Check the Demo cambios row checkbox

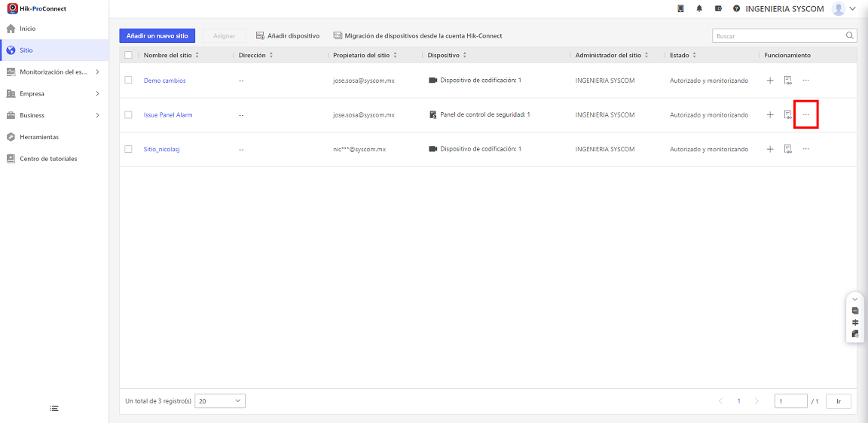pyautogui.click(x=128, y=81)
